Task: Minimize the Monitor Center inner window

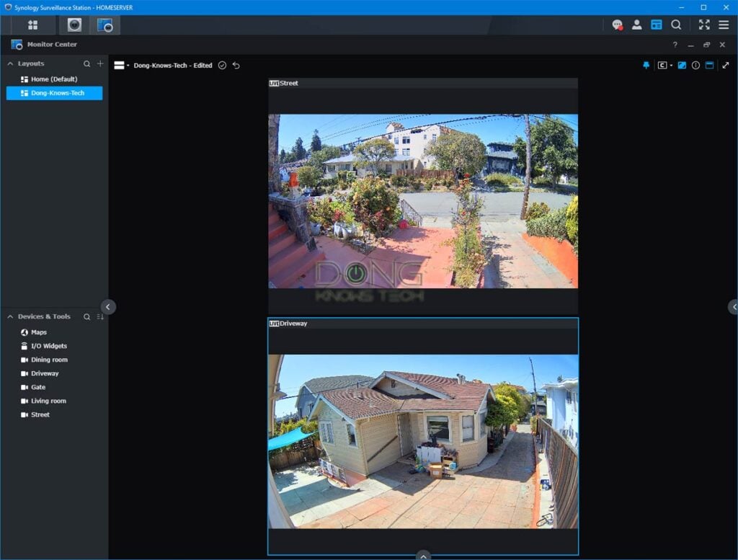Action: point(690,45)
